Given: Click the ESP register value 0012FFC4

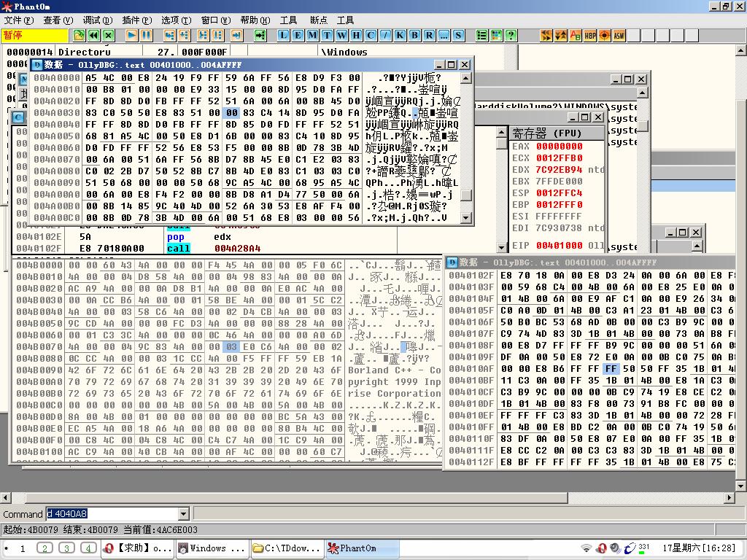Looking at the screenshot, I should pos(560,193).
